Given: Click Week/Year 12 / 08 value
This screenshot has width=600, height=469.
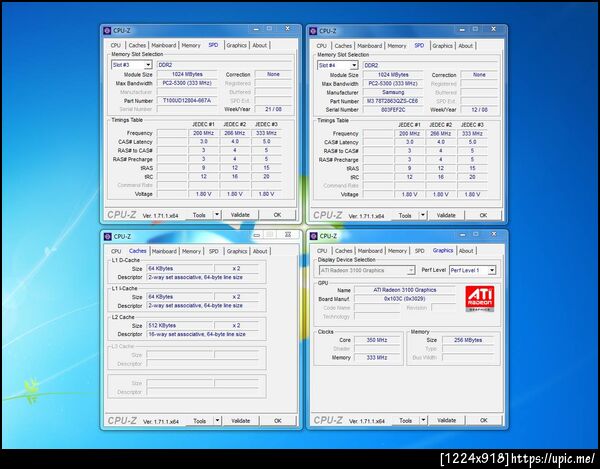Looking at the screenshot, I should (x=479, y=109).
